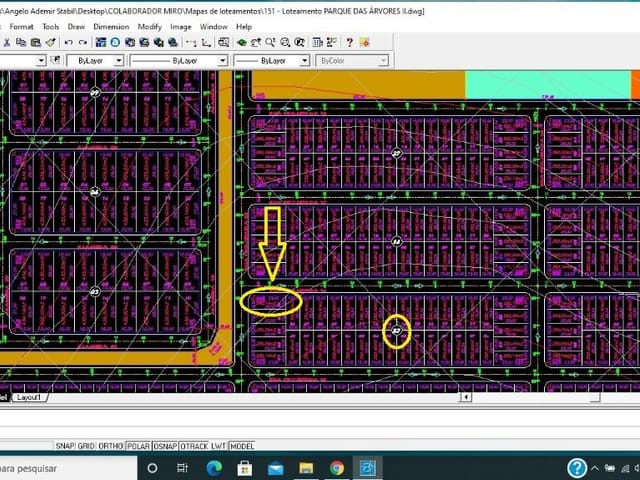Open the Modify menu

coord(149,27)
